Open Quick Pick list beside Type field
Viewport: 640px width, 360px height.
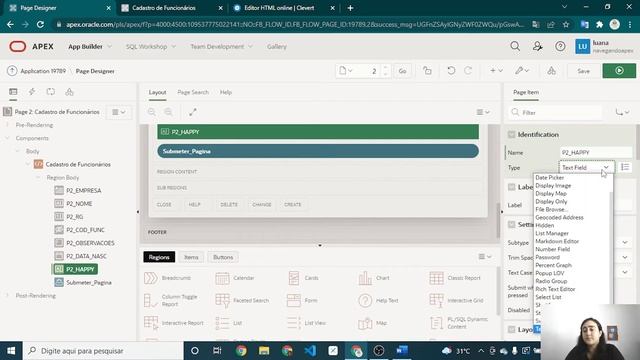point(625,167)
